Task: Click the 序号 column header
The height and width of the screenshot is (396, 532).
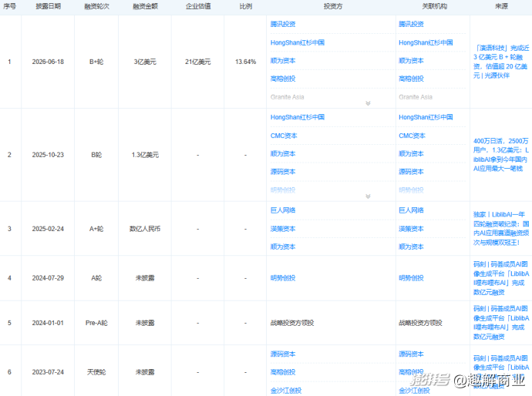Action: [9, 6]
